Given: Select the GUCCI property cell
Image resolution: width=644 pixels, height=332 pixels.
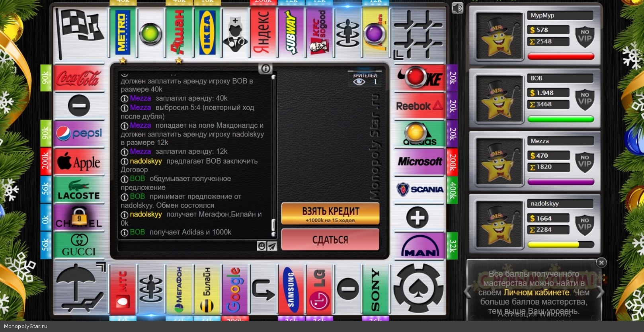Looking at the screenshot, I should [x=79, y=246].
